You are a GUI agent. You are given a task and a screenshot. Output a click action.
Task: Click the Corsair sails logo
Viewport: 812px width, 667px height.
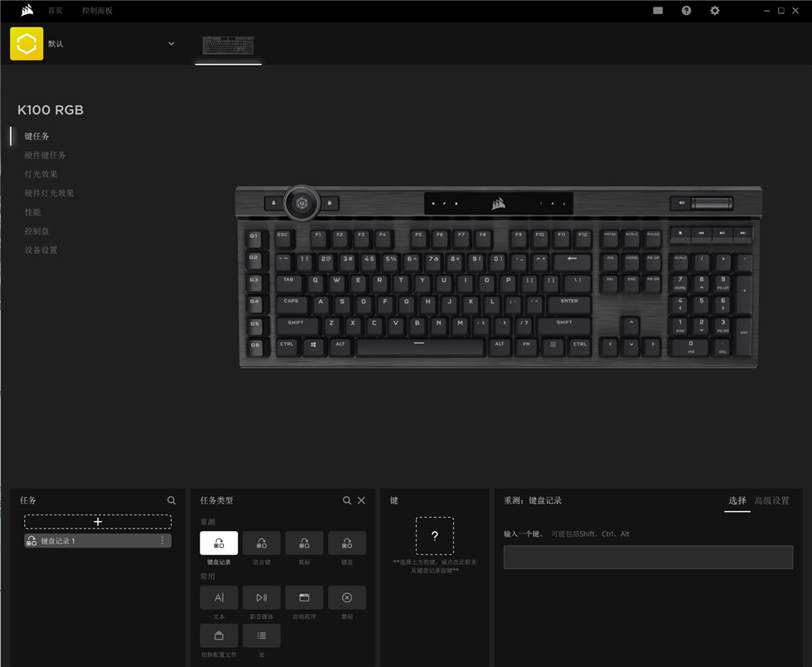pyautogui.click(x=27, y=10)
